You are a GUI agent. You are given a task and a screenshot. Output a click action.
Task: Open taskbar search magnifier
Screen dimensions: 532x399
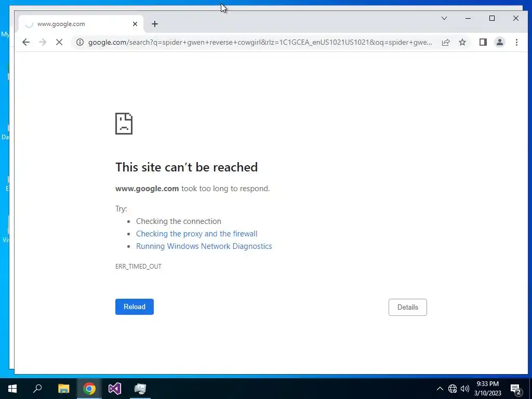click(x=37, y=389)
